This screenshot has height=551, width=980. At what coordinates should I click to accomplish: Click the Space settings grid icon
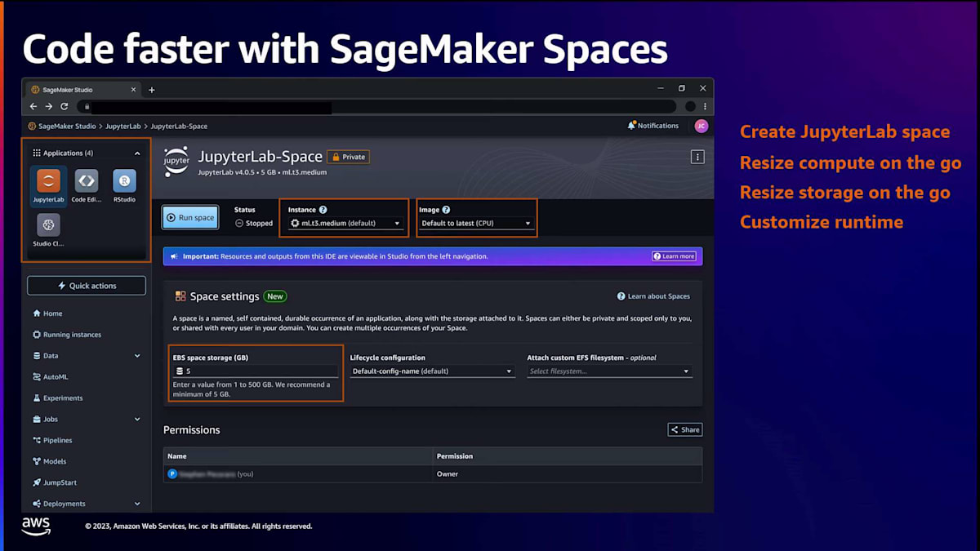pyautogui.click(x=180, y=296)
